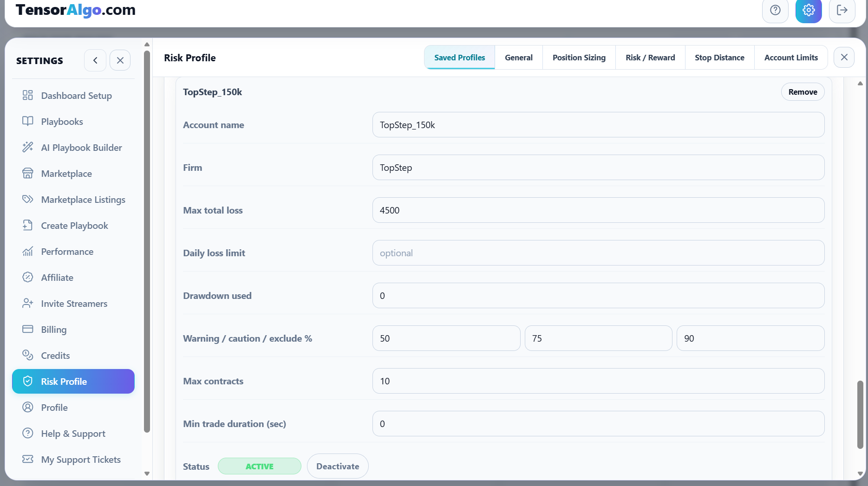Select the Account Limits tab
Viewport: 868px width, 486px height.
(x=791, y=58)
